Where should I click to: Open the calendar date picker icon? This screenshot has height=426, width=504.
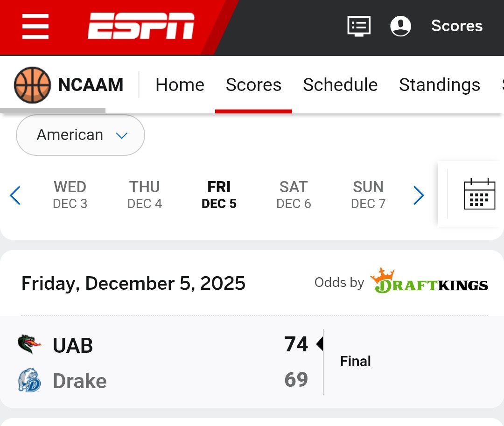tap(479, 194)
